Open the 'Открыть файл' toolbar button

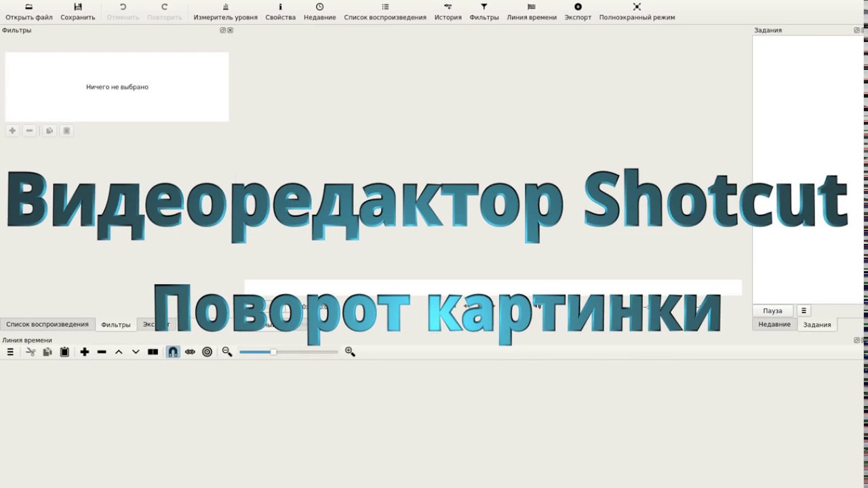click(x=29, y=12)
